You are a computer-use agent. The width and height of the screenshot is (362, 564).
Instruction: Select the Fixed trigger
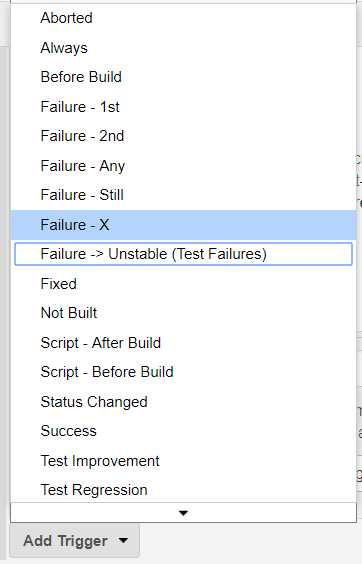click(184, 284)
